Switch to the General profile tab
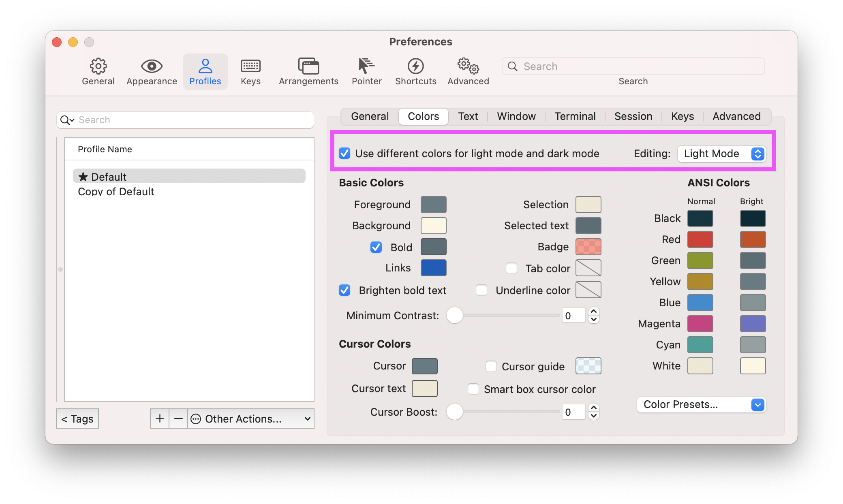843x504 pixels. (x=370, y=116)
